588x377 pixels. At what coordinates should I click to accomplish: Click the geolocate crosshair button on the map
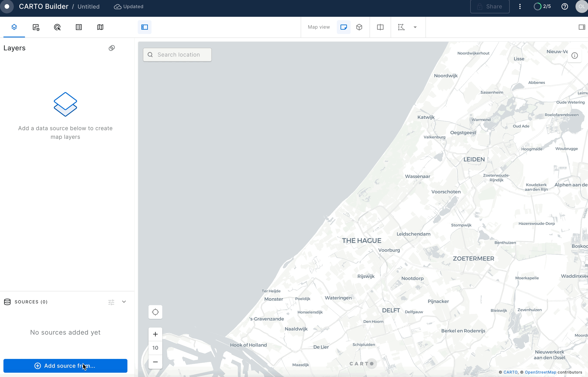pos(155,312)
